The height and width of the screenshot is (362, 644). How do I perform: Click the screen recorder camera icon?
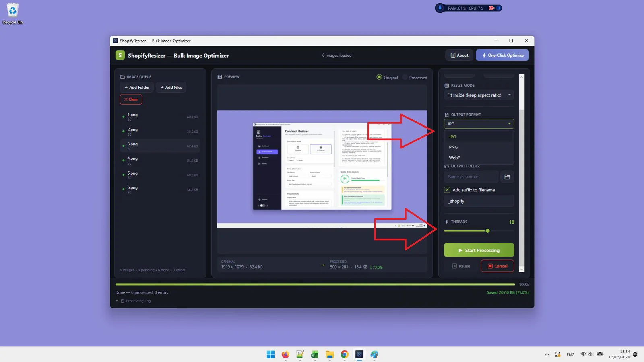[x=491, y=8]
